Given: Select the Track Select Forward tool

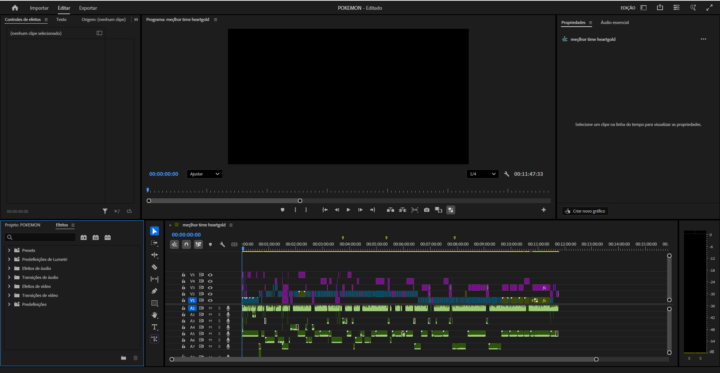Looking at the screenshot, I should click(154, 243).
